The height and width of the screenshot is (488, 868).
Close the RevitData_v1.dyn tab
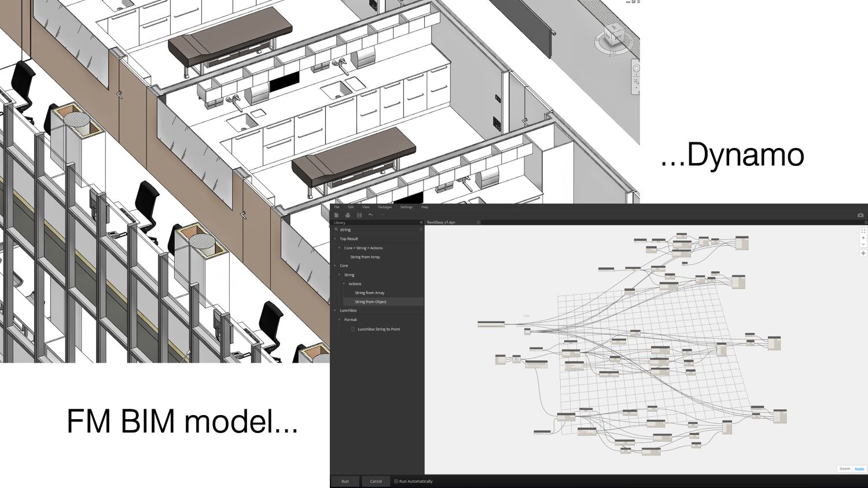pyautogui.click(x=478, y=223)
